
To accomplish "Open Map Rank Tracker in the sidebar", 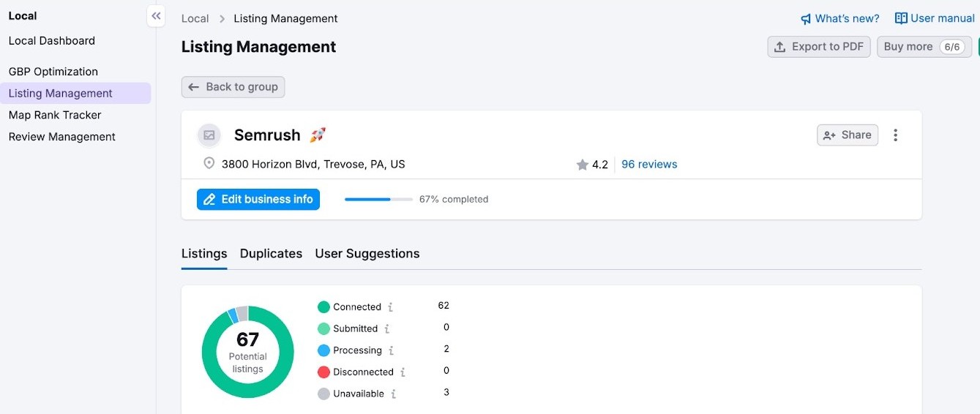I will (55, 115).
